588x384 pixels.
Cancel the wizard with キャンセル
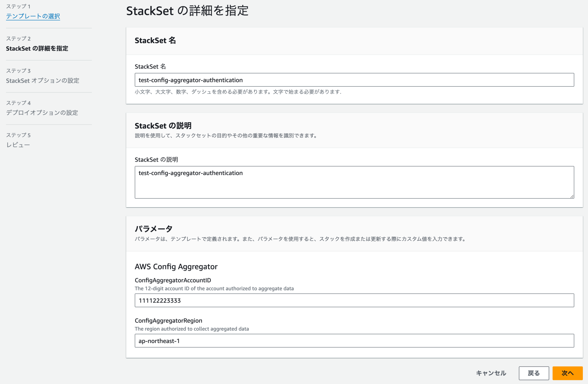click(491, 373)
